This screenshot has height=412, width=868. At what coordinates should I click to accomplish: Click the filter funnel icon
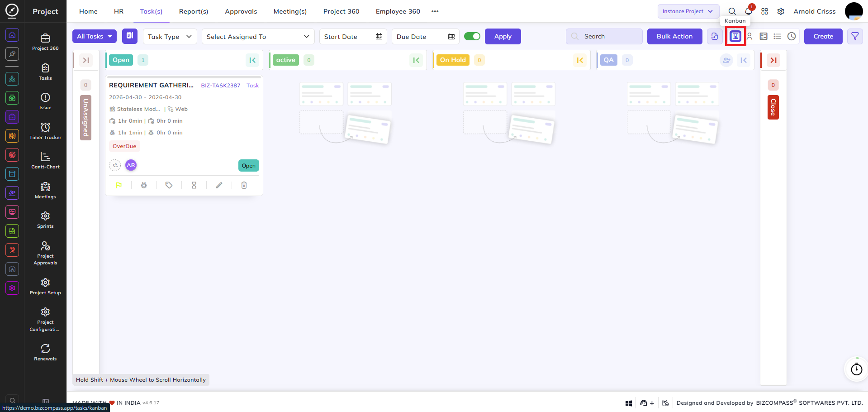click(855, 36)
